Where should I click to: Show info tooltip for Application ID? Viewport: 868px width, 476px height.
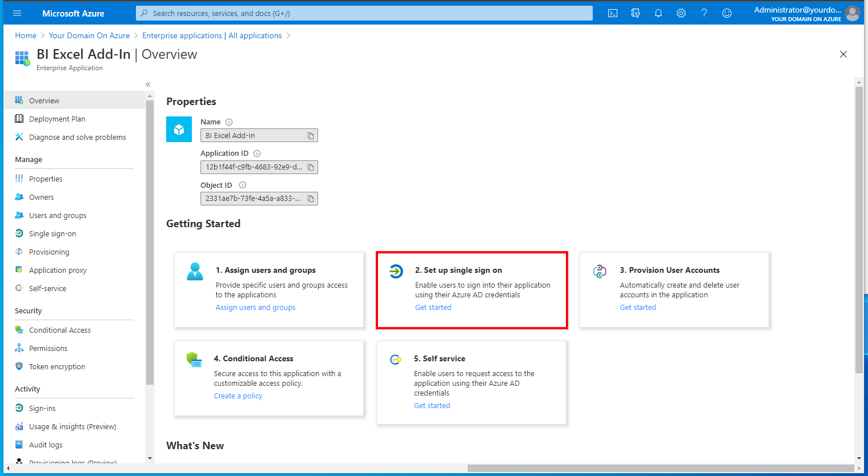tap(257, 154)
